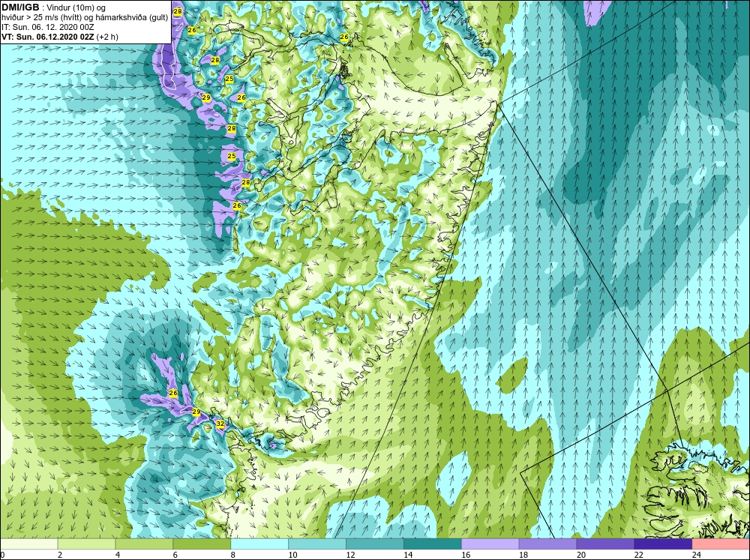Click the legend scale number "6"
The width and height of the screenshot is (750, 560).
click(x=175, y=555)
